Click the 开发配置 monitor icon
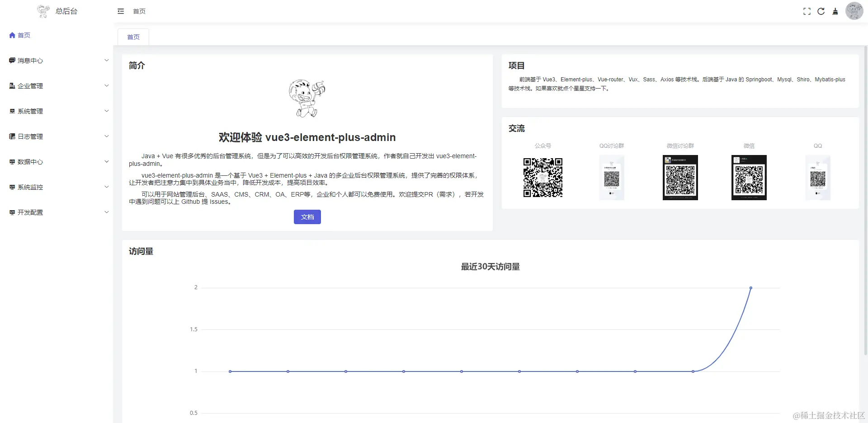Screen dimensions: 868x423 [12, 212]
